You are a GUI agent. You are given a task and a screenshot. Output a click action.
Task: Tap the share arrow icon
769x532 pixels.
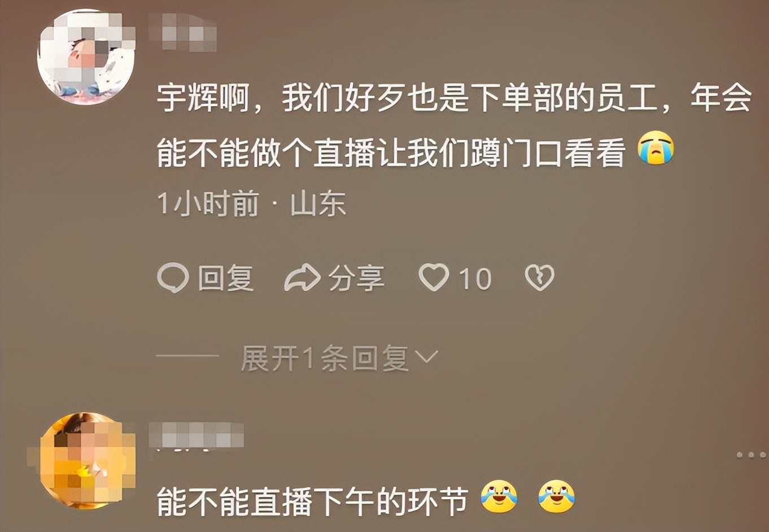tap(302, 278)
